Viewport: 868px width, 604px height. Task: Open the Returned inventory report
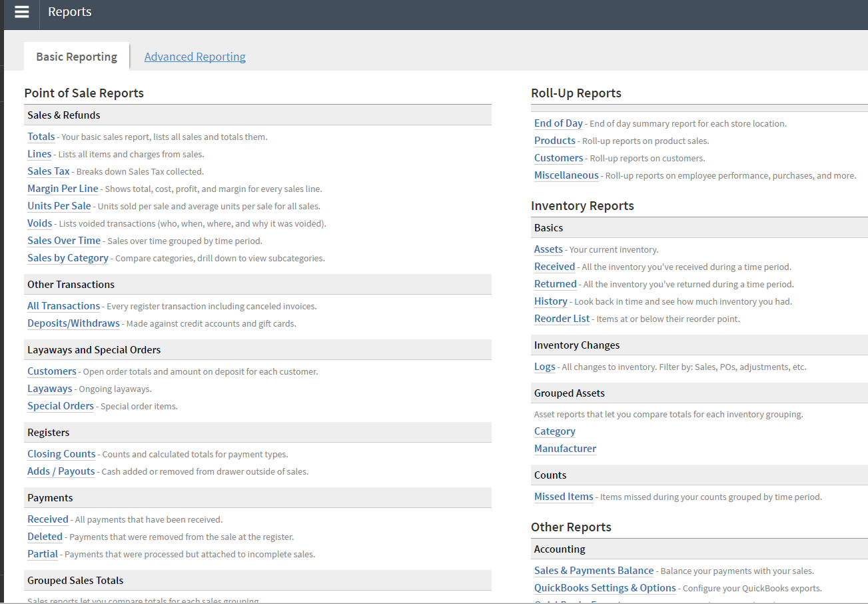[556, 284]
